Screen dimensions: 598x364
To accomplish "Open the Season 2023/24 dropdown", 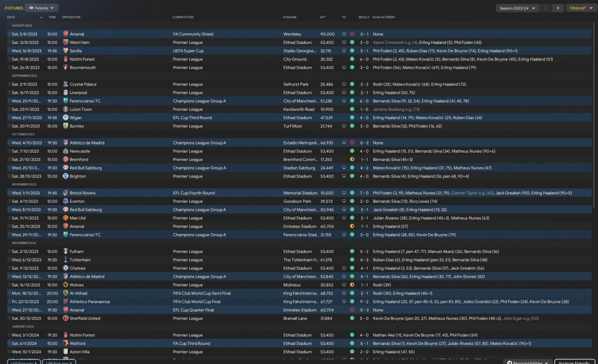I will [518, 8].
